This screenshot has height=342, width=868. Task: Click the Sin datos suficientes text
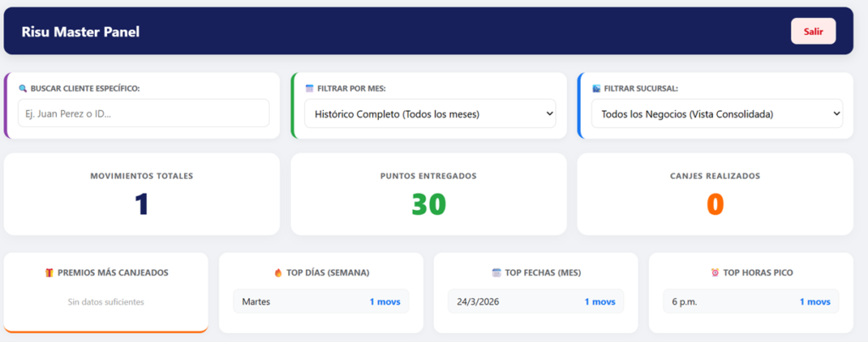pyautogui.click(x=106, y=301)
